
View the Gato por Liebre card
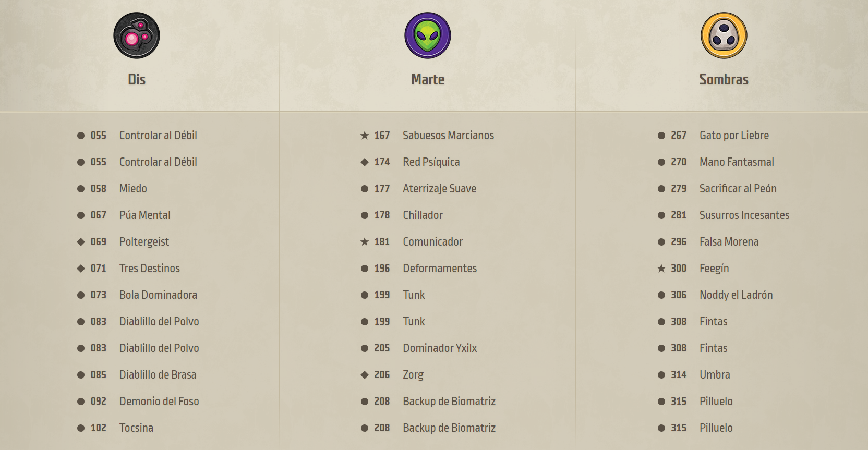(734, 136)
